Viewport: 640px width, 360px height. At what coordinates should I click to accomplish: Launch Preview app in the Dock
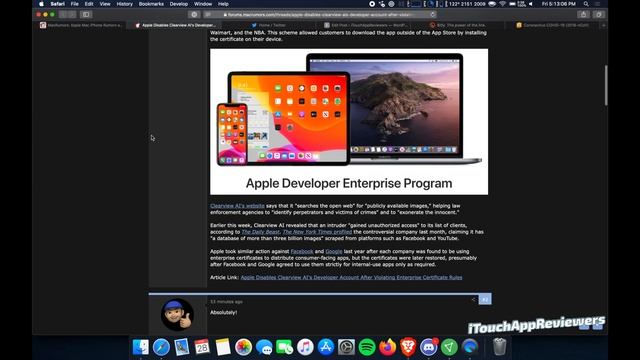[x=182, y=347]
